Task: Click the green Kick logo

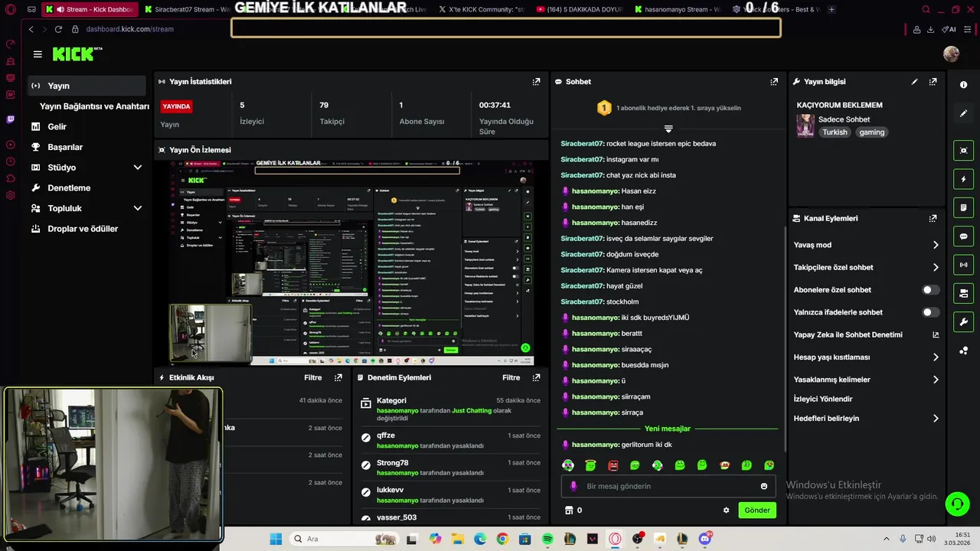Action: pyautogui.click(x=73, y=54)
